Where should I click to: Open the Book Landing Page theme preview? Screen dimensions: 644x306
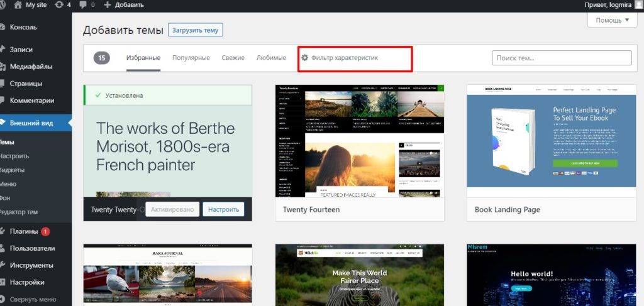(552, 141)
